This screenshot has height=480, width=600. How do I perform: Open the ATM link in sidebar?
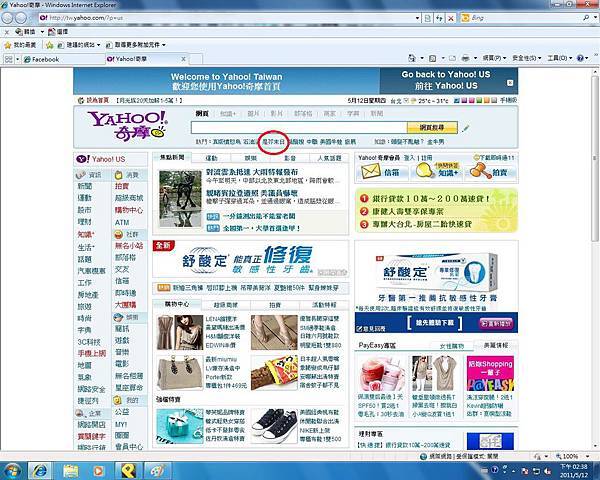click(x=122, y=222)
